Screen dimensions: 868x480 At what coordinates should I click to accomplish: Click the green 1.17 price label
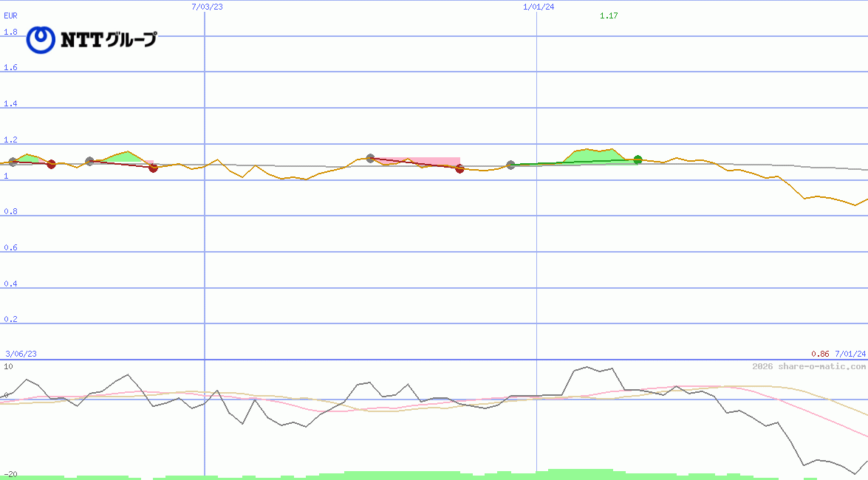point(609,16)
